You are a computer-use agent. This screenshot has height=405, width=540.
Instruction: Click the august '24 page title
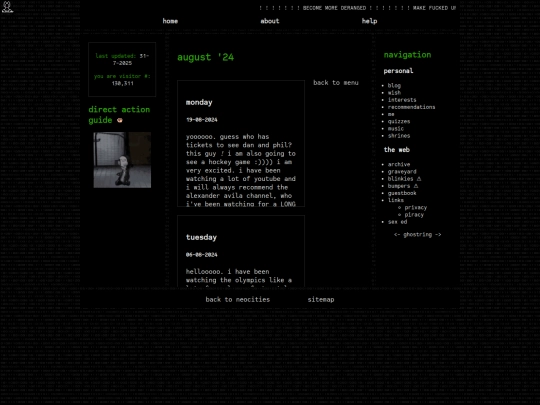[x=205, y=57]
